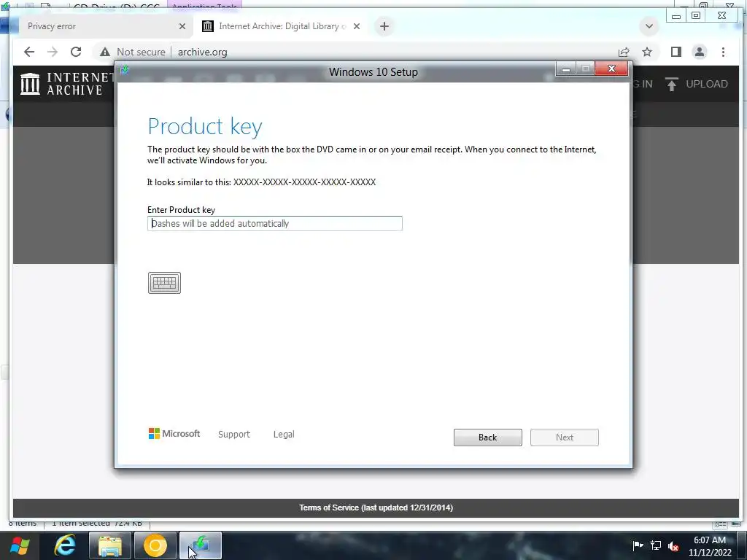Screen dimensions: 747x560
Task: Open a new browser tab
Action: pos(384,26)
